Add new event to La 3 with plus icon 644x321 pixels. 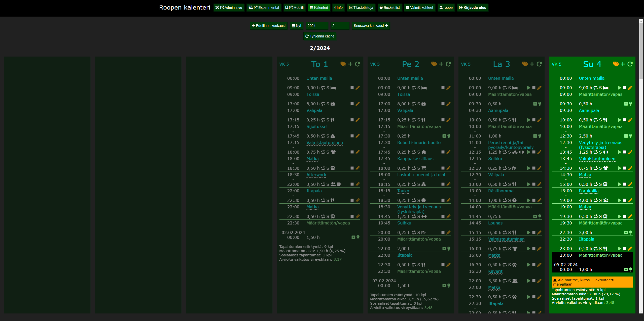532,64
